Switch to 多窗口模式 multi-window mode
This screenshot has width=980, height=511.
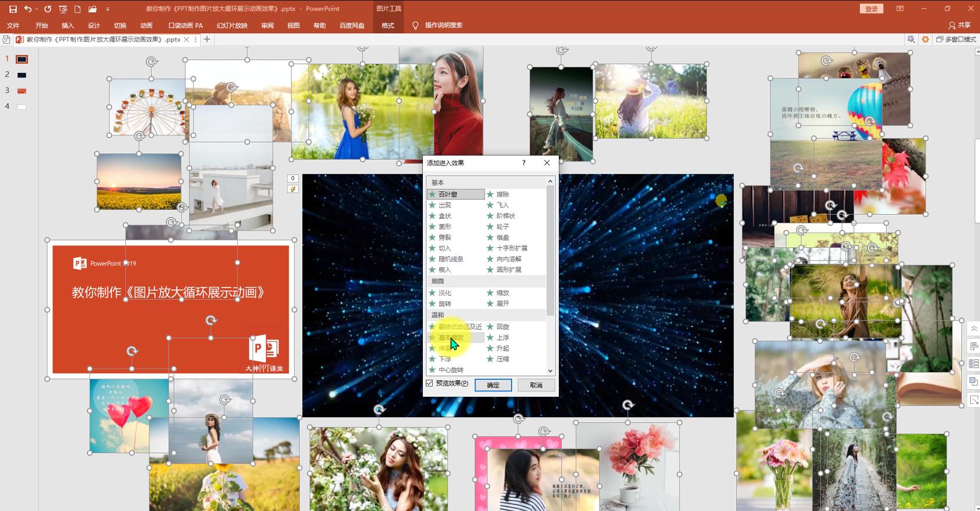pyautogui.click(x=956, y=40)
